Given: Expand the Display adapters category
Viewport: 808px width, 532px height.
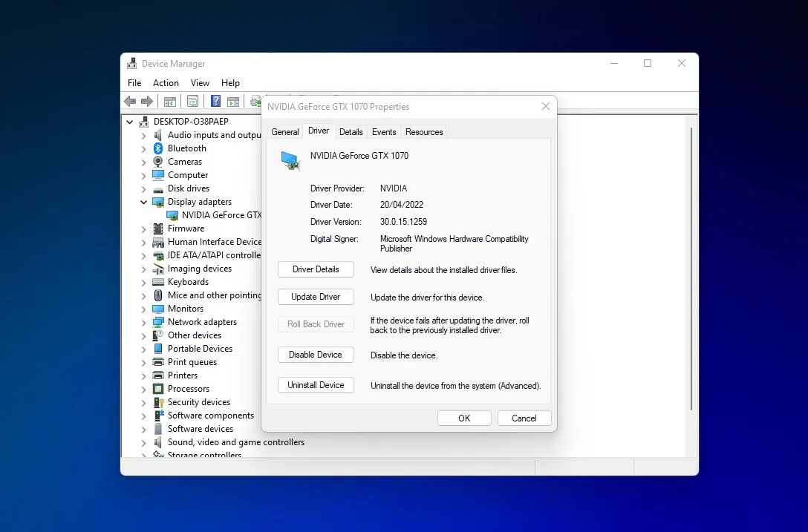Looking at the screenshot, I should click(x=144, y=201).
